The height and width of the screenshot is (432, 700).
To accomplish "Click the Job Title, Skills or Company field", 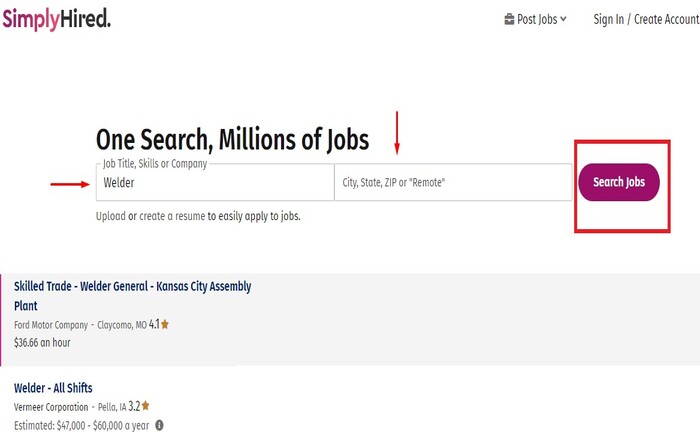I will point(215,182).
